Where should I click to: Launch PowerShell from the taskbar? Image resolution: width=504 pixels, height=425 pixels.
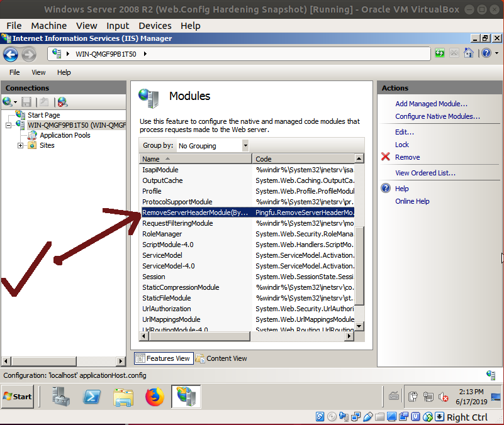[x=92, y=397]
